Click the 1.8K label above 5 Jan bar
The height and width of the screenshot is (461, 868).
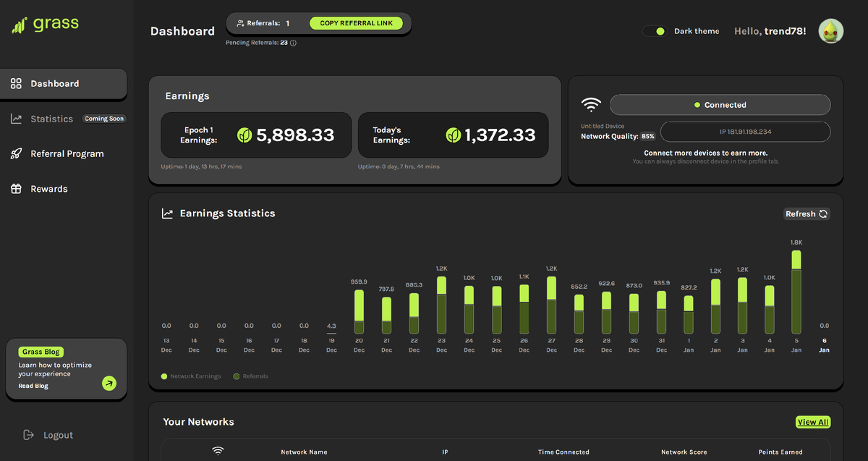(x=796, y=242)
